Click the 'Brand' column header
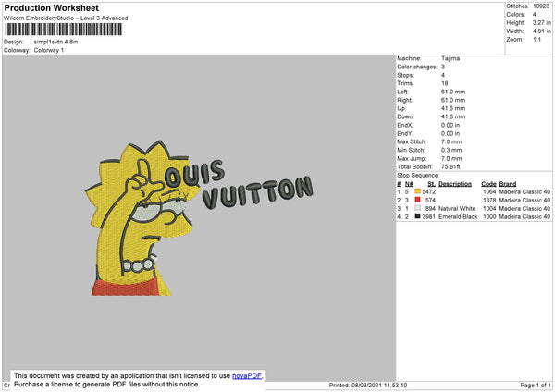Screen dimensions: 555x392 pos(508,184)
